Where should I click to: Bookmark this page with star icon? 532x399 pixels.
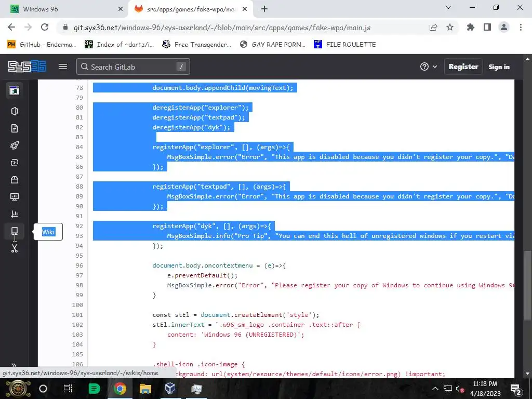point(450,27)
